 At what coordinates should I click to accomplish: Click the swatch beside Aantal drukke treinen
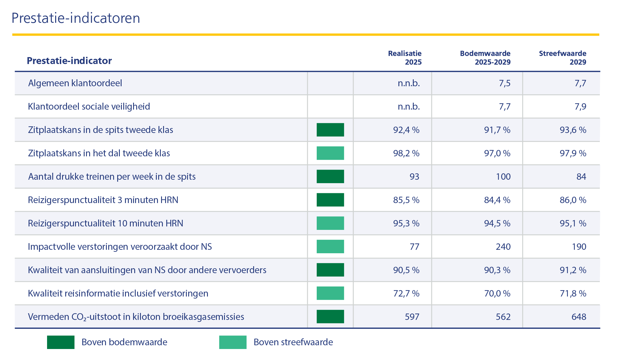tap(330, 177)
